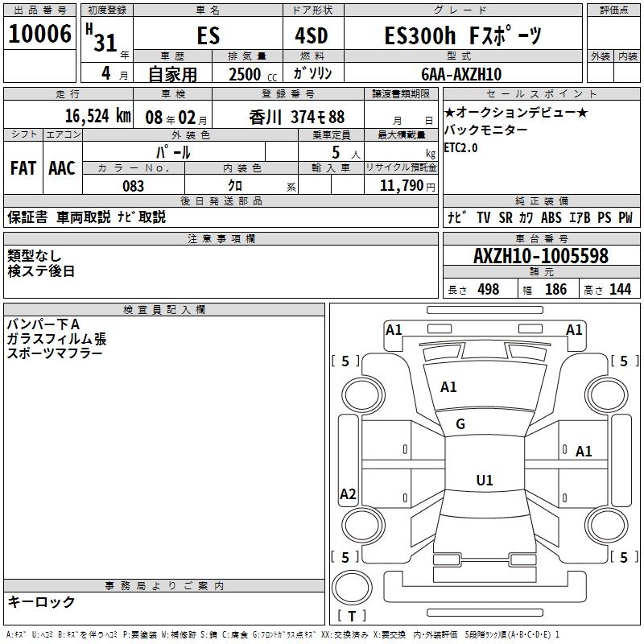This screenshot has height=644, width=644.
Task: Select the G mark on windshield diagram
Action: coord(460,424)
